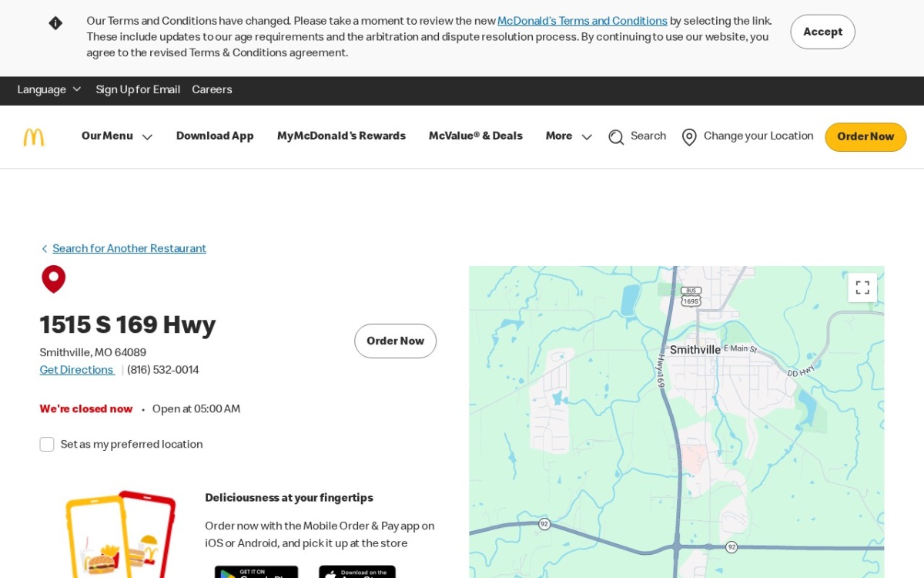Open McDonald's Terms and Conditions link

[582, 22]
